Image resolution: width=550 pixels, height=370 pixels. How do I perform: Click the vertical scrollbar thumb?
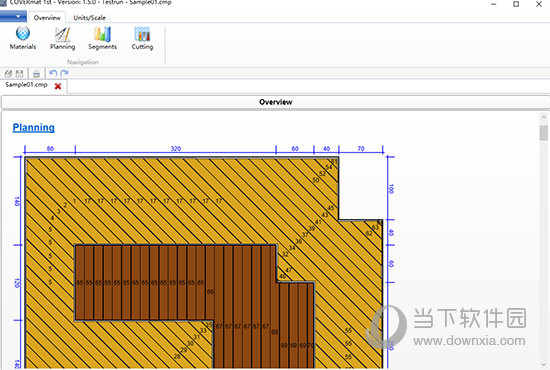pyautogui.click(x=544, y=133)
